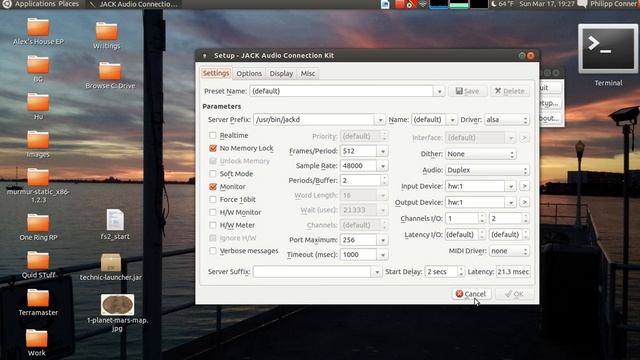This screenshot has width=640, height=360.
Task: Open the Dither None dropdown
Action: [x=480, y=154]
